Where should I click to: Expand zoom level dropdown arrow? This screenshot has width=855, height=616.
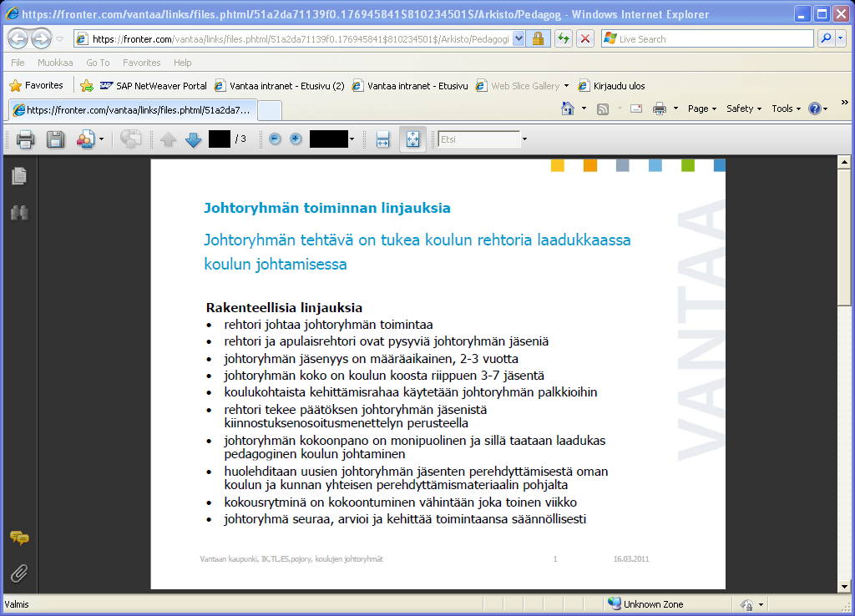pos(352,139)
